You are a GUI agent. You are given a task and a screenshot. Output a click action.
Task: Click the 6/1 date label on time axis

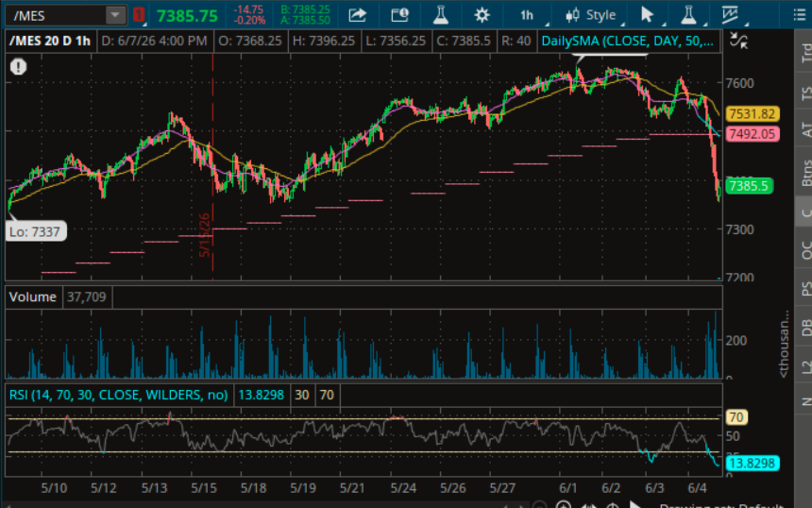(x=567, y=488)
